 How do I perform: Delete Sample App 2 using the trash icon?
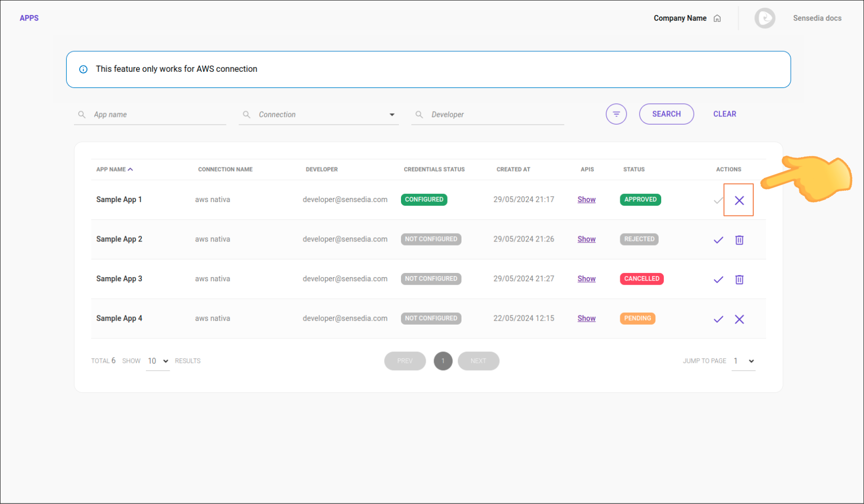[739, 240]
